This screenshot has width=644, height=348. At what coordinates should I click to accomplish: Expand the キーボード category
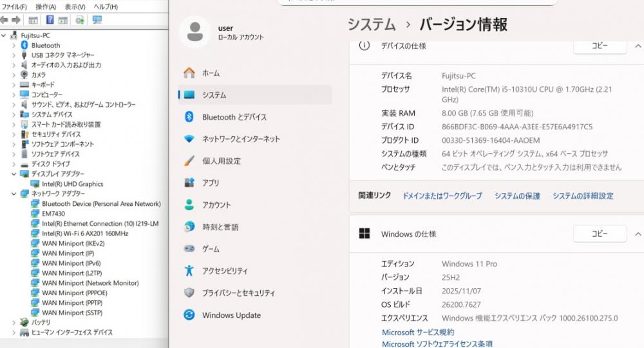[x=14, y=84]
